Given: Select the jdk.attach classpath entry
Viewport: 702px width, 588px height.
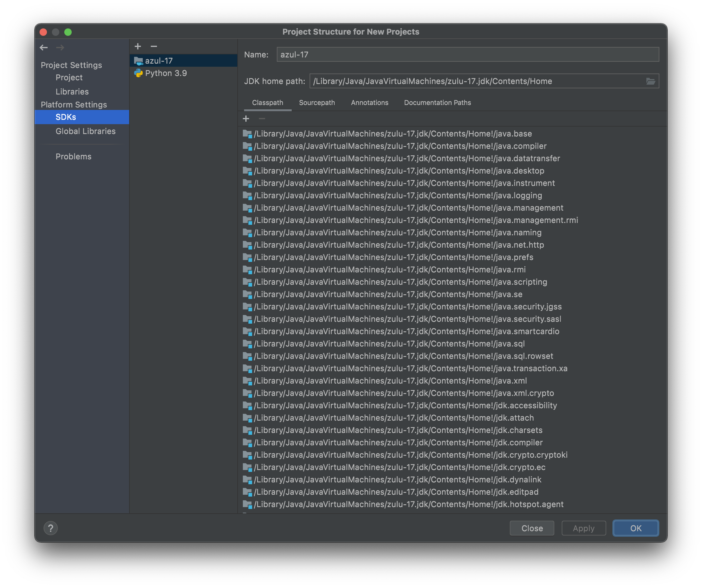Looking at the screenshot, I should [452, 418].
